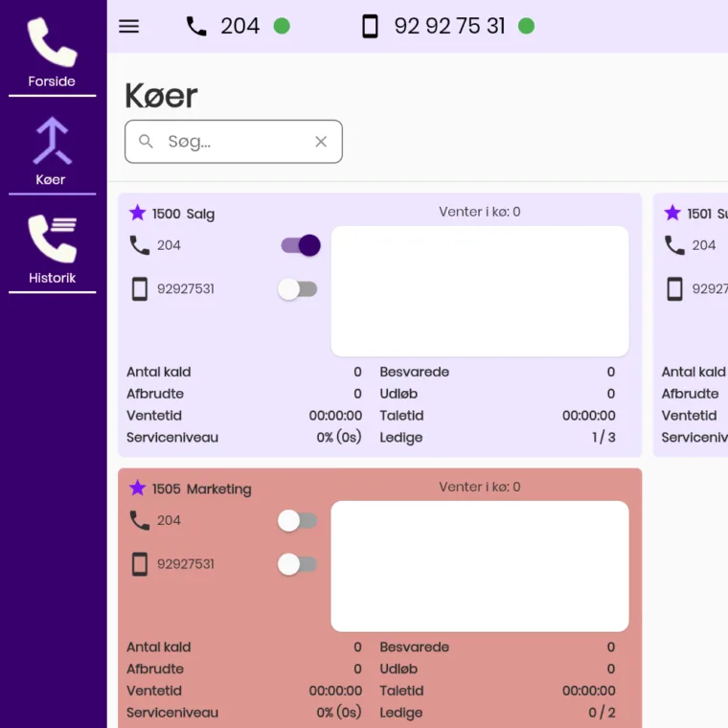This screenshot has width=728, height=728.
Task: Click Afbrudte label in Salg card
Action: click(x=155, y=394)
